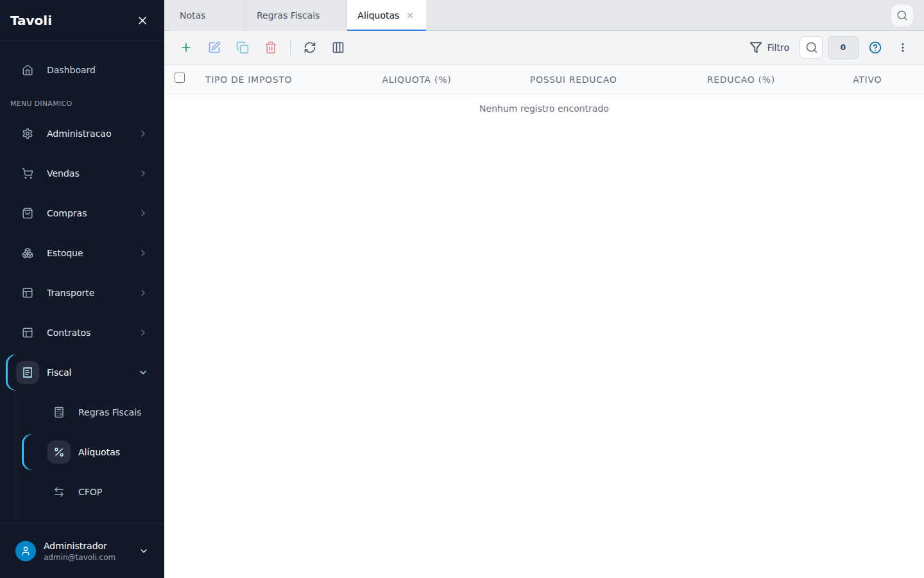Viewport: 924px width, 578px height.
Task: Click the 0 counter badge button
Action: point(843,48)
